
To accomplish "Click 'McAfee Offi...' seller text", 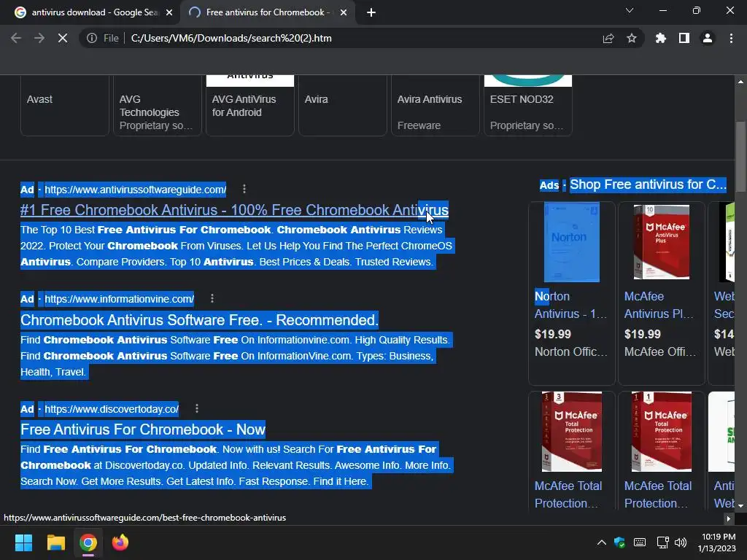I will point(660,352).
